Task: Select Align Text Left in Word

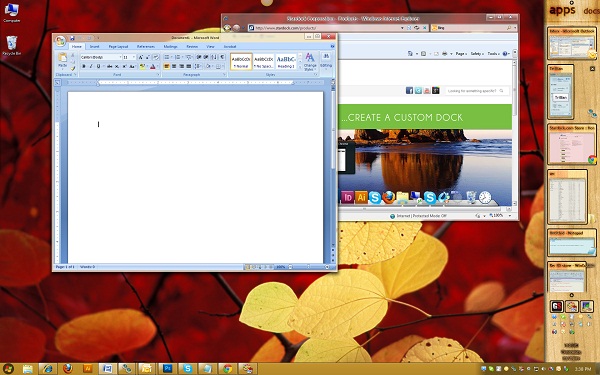Action: tap(166, 67)
